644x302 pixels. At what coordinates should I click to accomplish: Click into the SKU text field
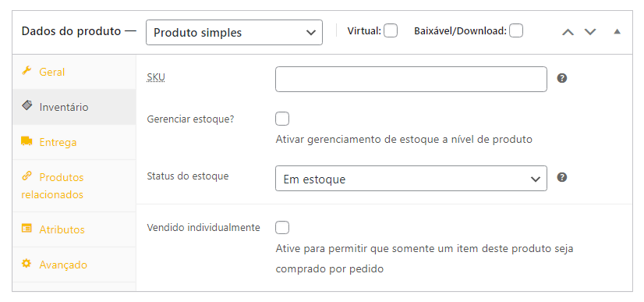click(x=411, y=79)
